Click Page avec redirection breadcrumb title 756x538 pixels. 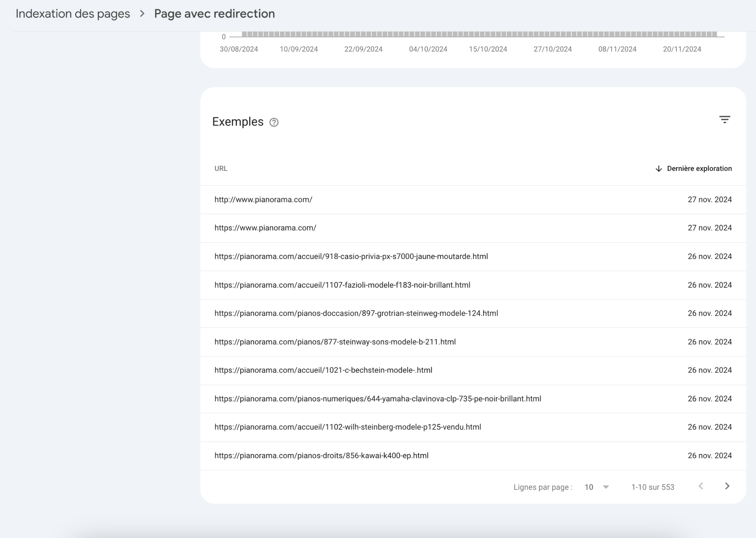[214, 14]
